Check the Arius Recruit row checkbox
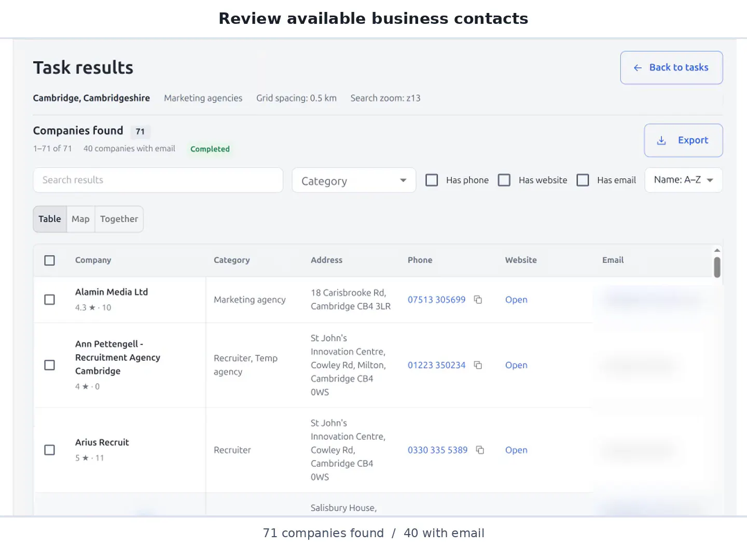Screen dimensions: 747x560 [50, 450]
